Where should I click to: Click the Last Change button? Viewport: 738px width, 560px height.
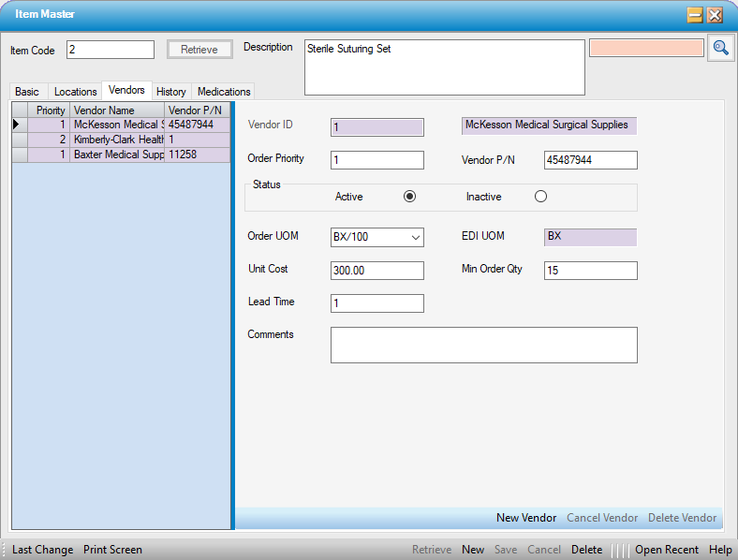(42, 550)
